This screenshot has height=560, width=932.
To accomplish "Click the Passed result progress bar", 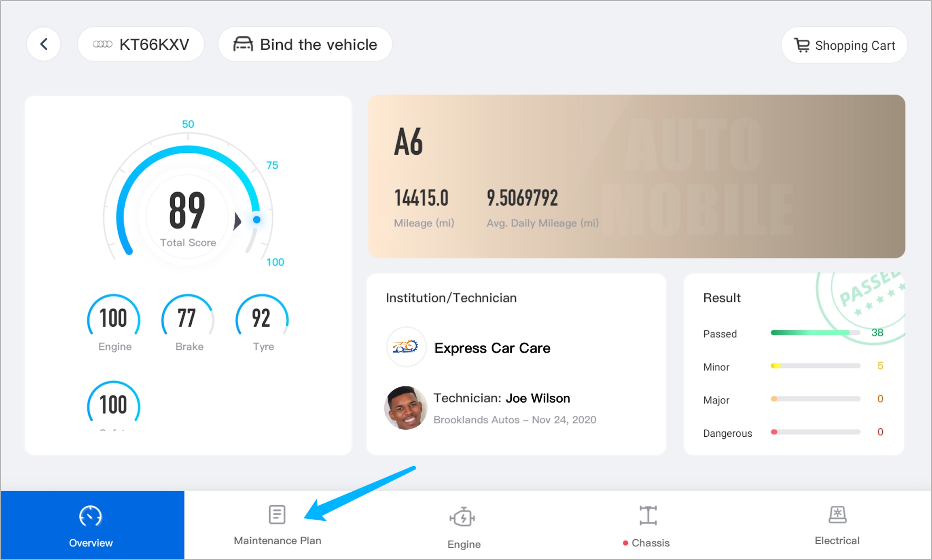I will point(815,333).
